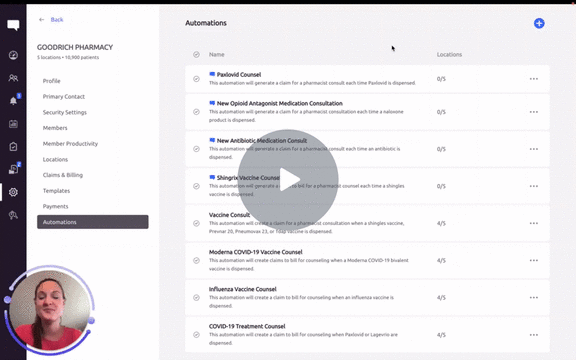Click 4/5 locations value for Influenza Vaccine Counsel

pos(441,298)
